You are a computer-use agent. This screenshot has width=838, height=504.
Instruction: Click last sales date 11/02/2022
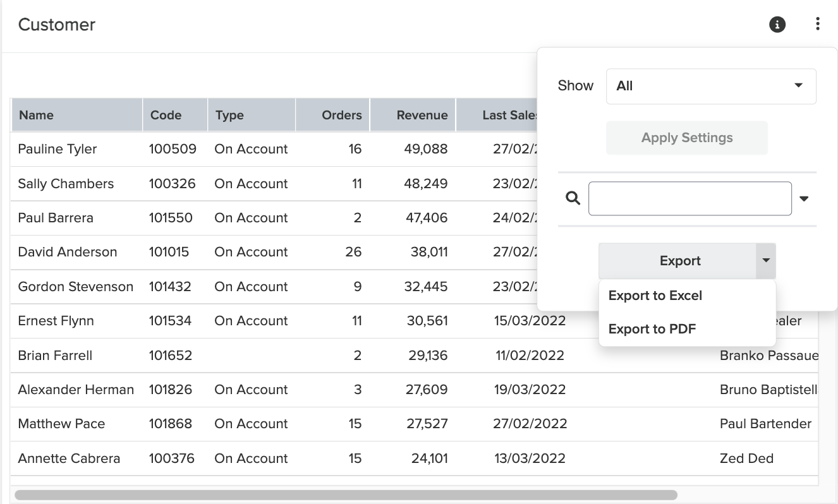[x=530, y=356]
